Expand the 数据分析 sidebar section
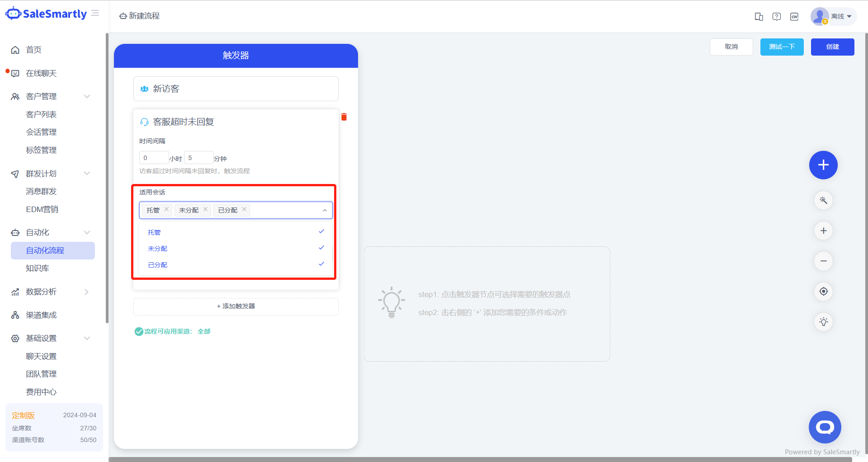This screenshot has height=462, width=868. pos(87,292)
